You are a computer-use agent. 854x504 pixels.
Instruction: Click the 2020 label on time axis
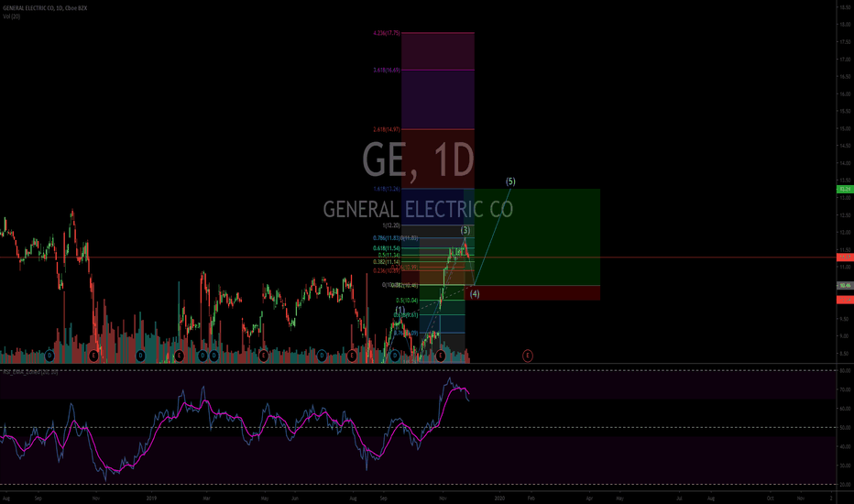tap(499, 498)
